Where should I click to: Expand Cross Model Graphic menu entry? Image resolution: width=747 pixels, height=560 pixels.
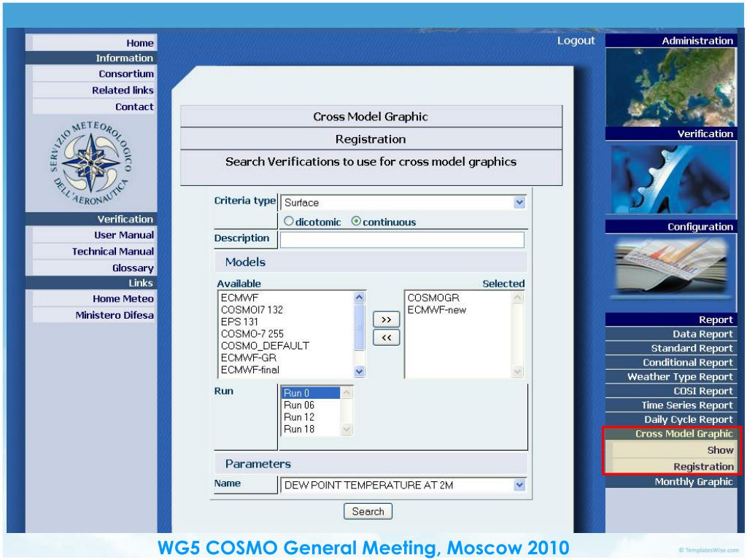coord(671,434)
